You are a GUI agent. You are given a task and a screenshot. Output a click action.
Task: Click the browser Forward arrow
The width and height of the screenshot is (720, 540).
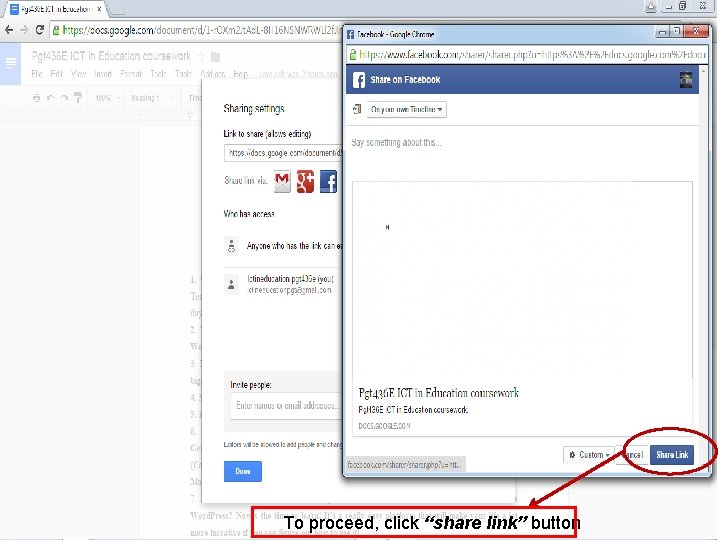click(x=24, y=30)
